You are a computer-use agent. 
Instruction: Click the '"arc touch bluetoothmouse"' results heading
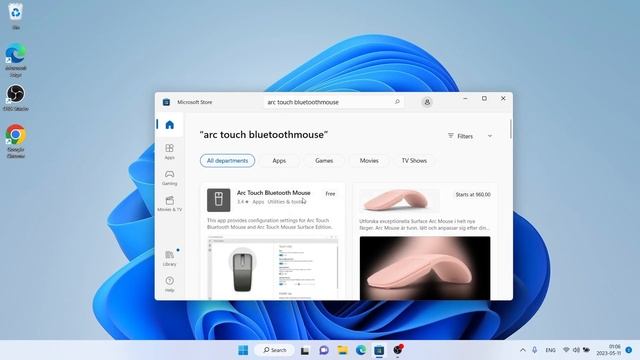(x=264, y=135)
